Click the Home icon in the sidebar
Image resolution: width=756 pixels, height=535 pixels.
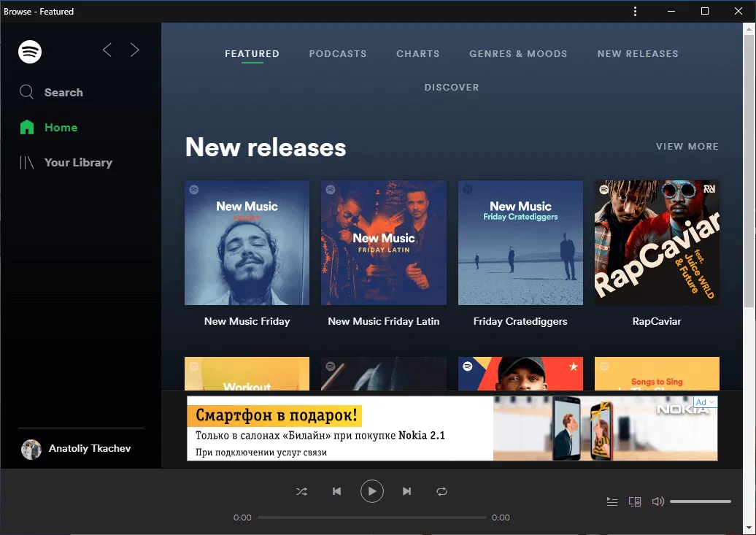[x=27, y=126]
